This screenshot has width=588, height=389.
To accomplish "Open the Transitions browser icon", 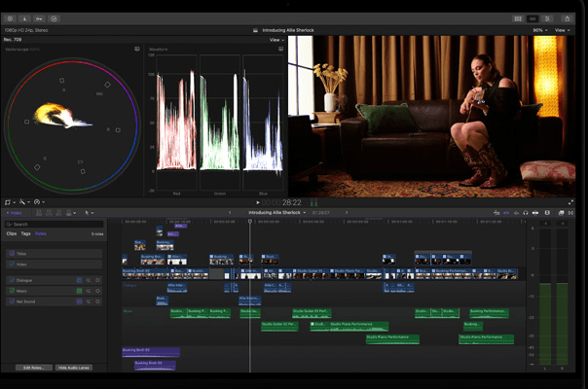I will pos(570,213).
